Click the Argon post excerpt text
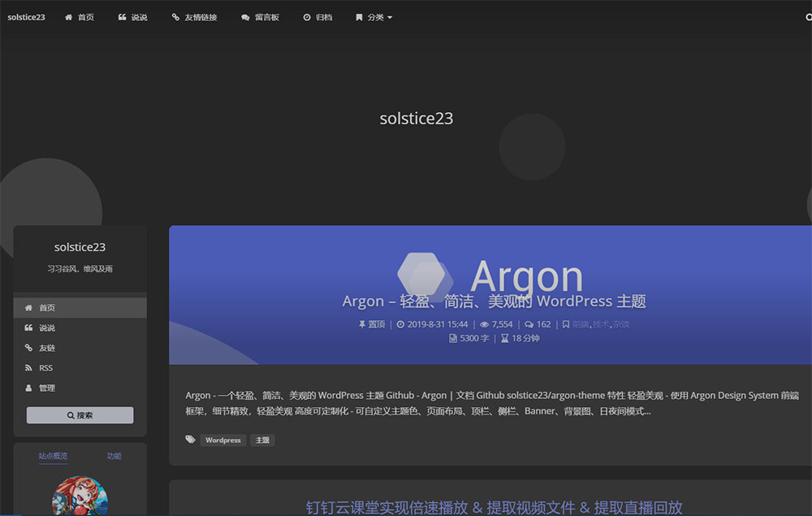The height and width of the screenshot is (516, 812). [492, 403]
